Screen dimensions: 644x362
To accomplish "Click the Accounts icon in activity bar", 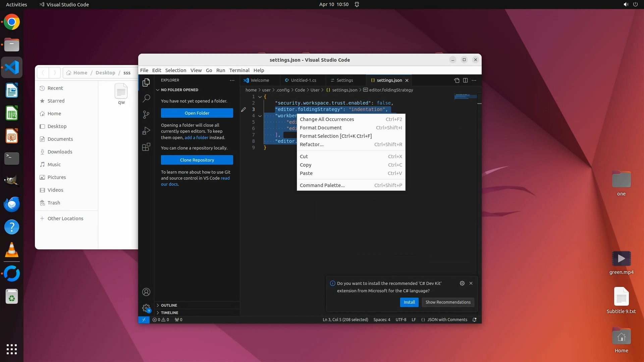I will [146, 292].
